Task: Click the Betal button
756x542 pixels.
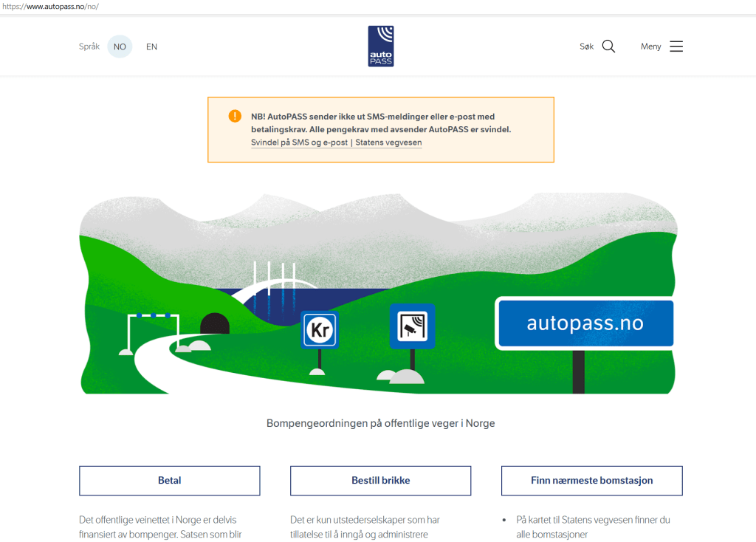Action: coord(170,480)
